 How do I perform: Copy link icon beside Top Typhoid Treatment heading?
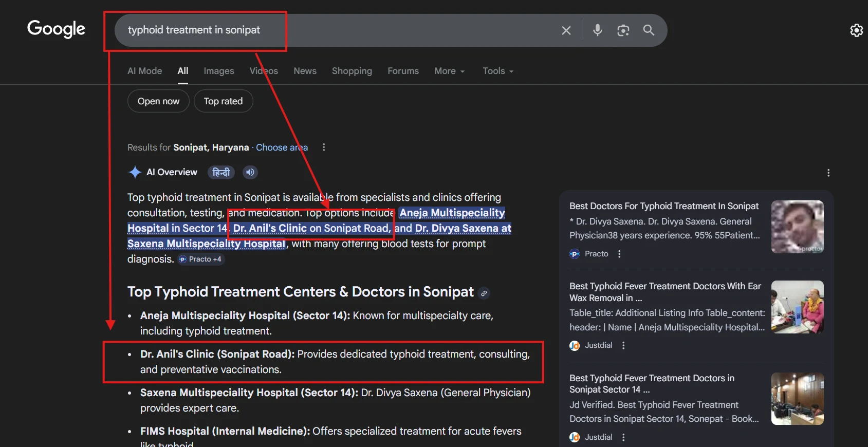click(484, 293)
